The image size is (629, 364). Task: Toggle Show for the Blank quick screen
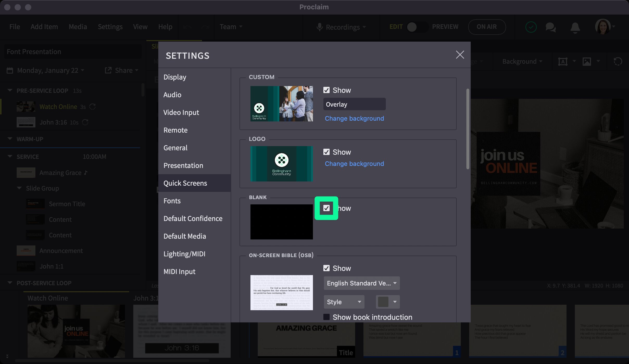tap(327, 208)
